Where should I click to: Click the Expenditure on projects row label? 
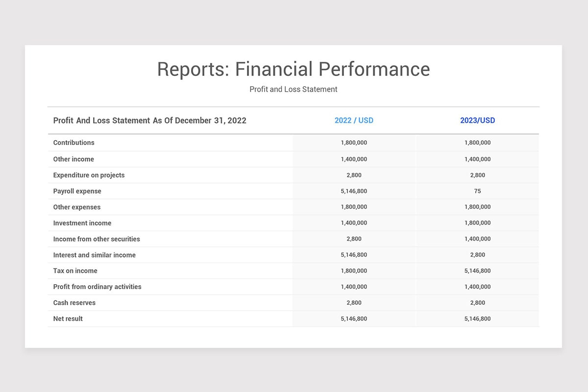89,175
